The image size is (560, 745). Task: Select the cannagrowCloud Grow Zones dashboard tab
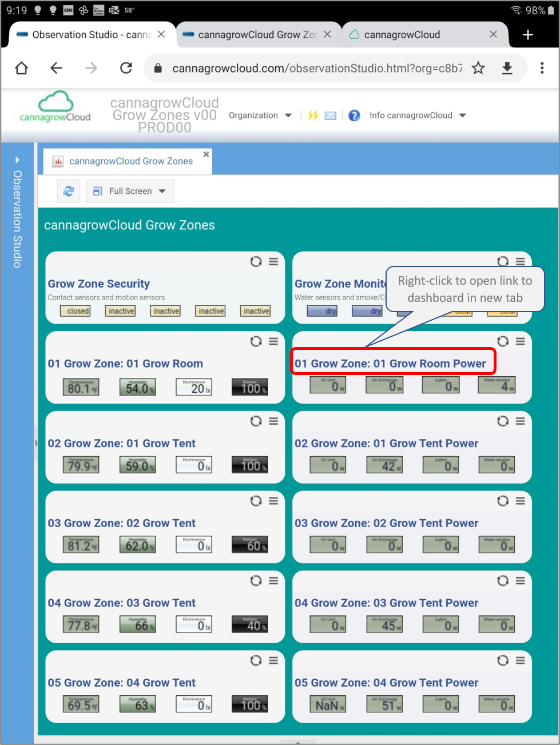[x=130, y=161]
